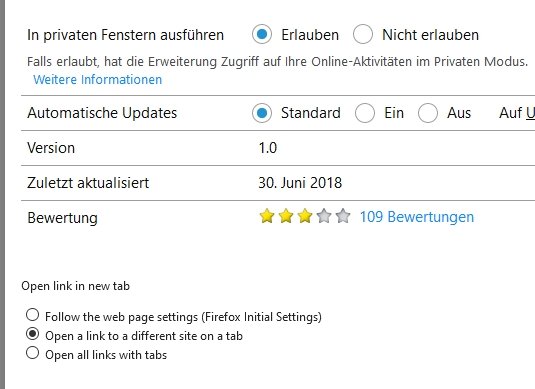The height and width of the screenshot is (389, 535).
Task: Click the Zuletzt aktualisiert row label
Action: pyautogui.click(x=88, y=183)
